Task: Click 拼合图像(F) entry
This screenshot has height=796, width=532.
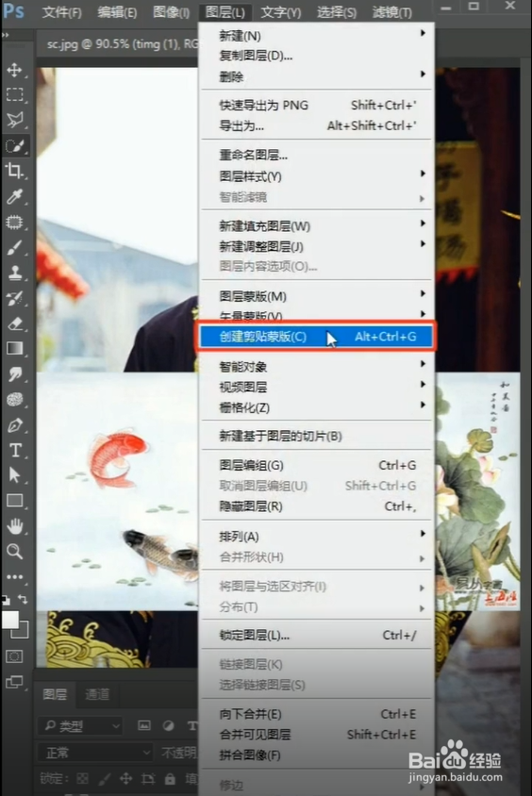Action: point(316,755)
